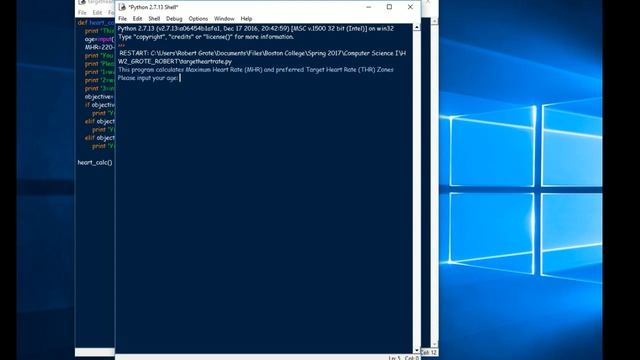
Task: Click the 'This program calculates' output line
Action: 256,70
